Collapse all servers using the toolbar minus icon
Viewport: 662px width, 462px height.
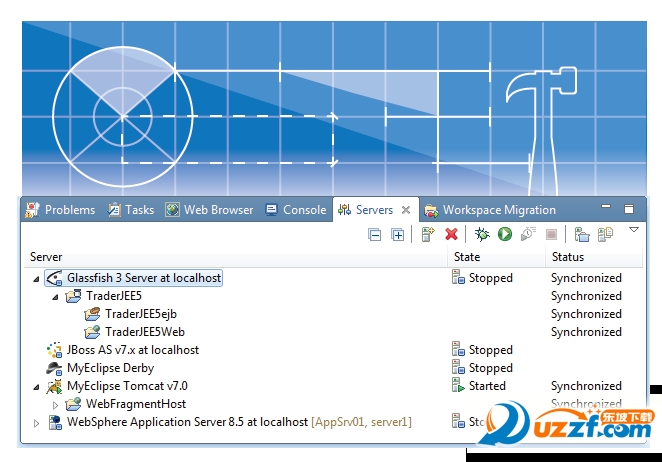pos(374,234)
